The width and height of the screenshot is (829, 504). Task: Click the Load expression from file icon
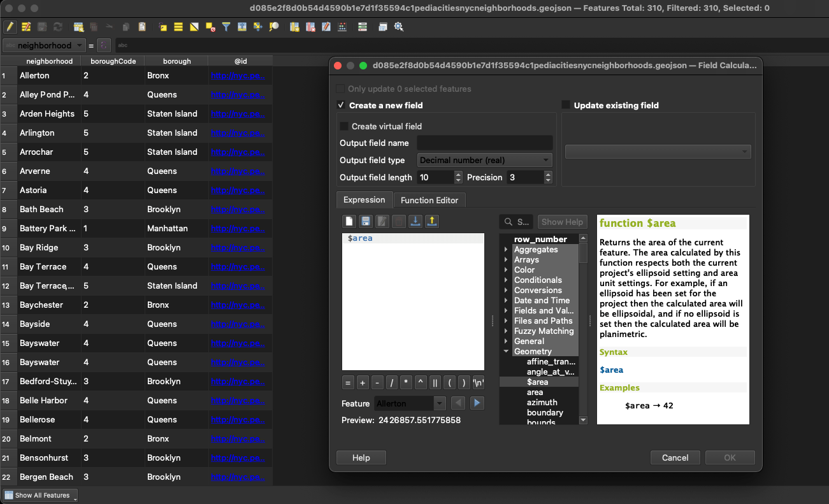415,221
